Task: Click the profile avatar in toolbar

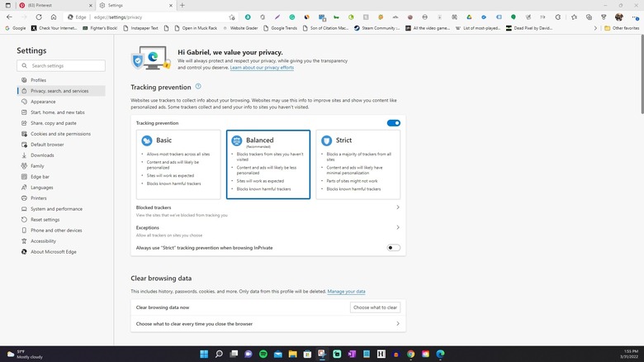Action: [619, 17]
